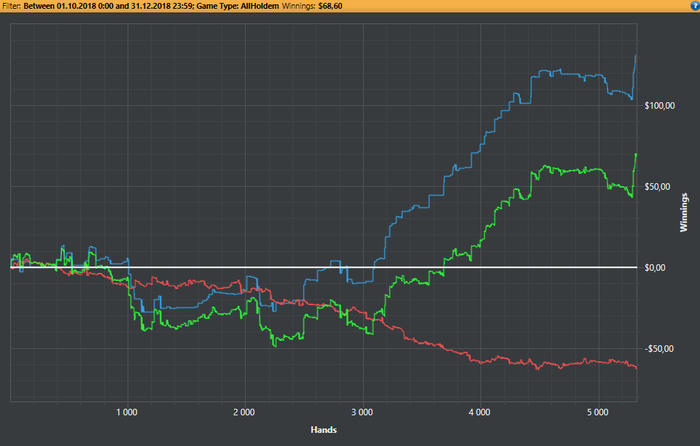The width and height of the screenshot is (700, 446).
Task: Click the Hands axis title
Action: (x=324, y=430)
